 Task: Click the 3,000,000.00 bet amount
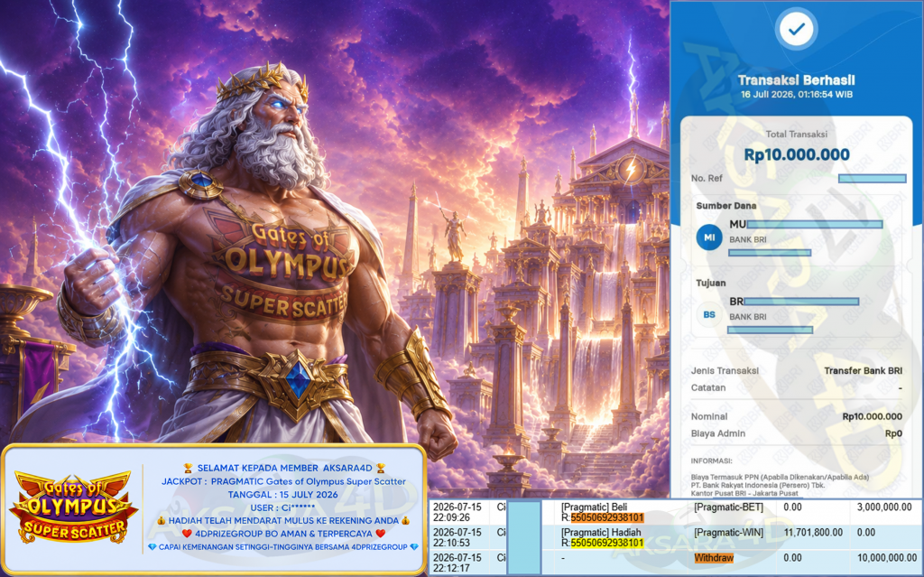[x=884, y=507]
